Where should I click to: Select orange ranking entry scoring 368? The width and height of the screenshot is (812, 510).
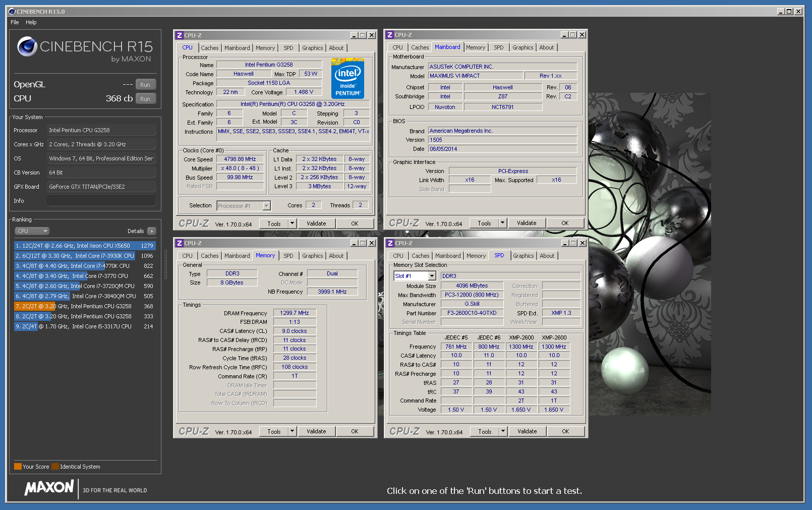tap(85, 306)
